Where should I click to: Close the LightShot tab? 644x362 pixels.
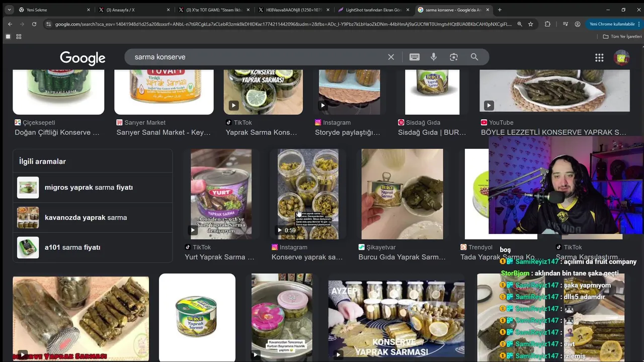coord(408,10)
